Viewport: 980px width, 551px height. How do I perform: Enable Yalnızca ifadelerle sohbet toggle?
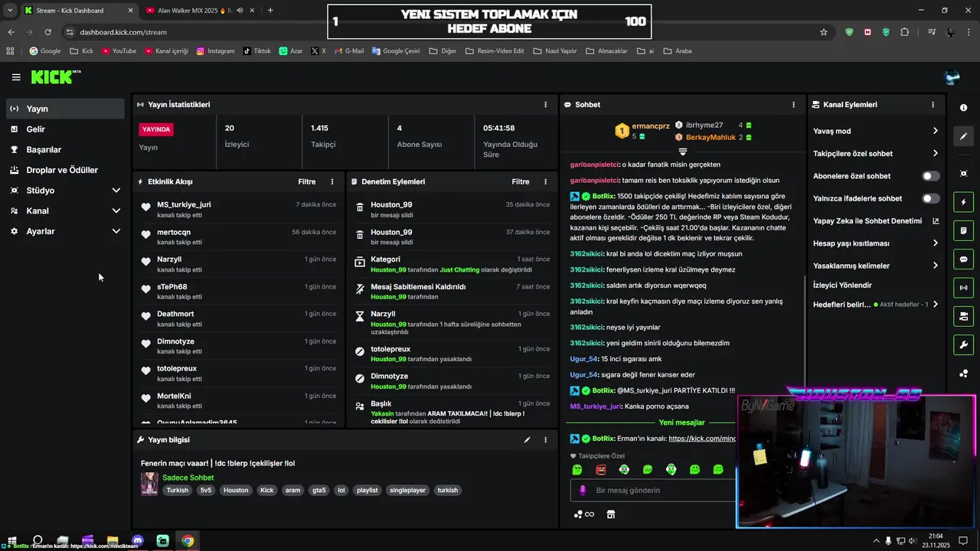tap(930, 199)
